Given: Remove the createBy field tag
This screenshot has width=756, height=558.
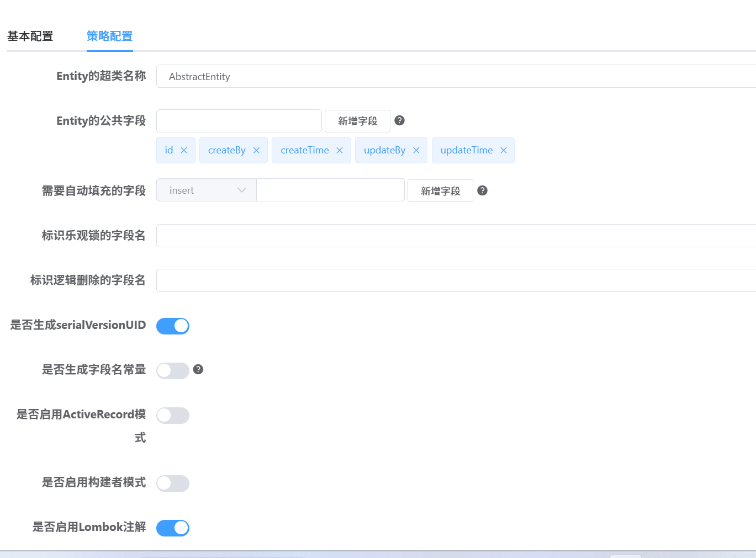Looking at the screenshot, I should [x=256, y=150].
